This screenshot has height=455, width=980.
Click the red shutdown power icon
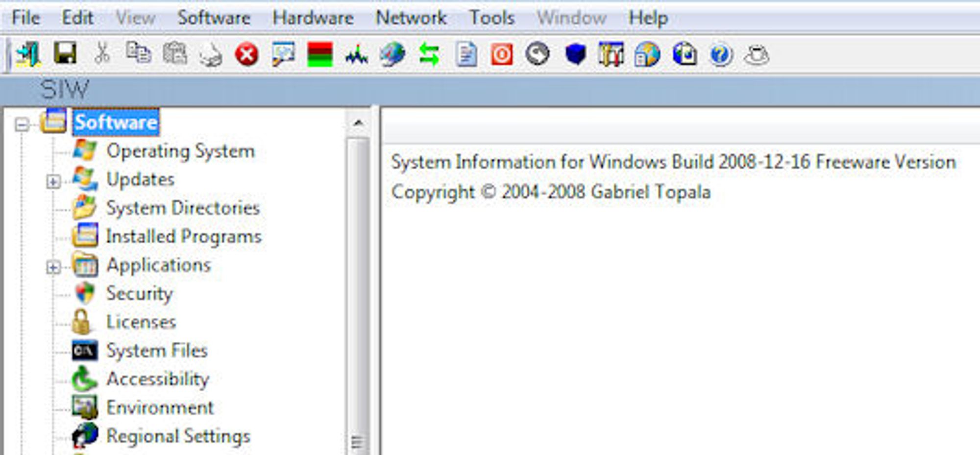point(502,54)
